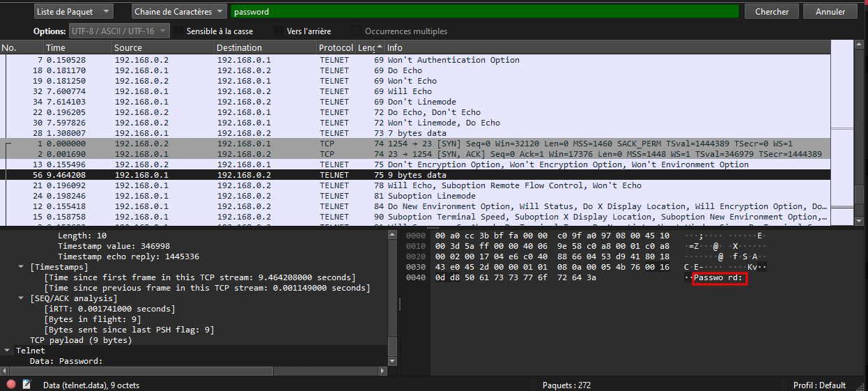Collapse the Telnet protocol tree node
This screenshot has height=391, width=868.
7,351
